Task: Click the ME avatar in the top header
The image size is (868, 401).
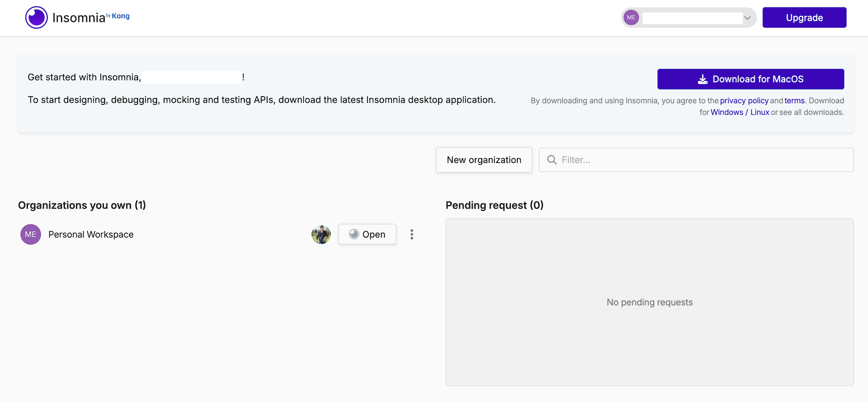Action: click(631, 18)
